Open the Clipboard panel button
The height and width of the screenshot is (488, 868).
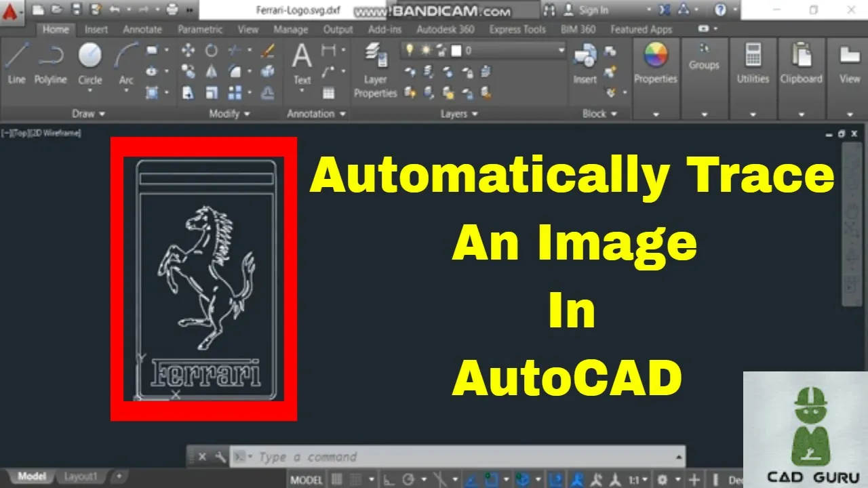[801, 64]
